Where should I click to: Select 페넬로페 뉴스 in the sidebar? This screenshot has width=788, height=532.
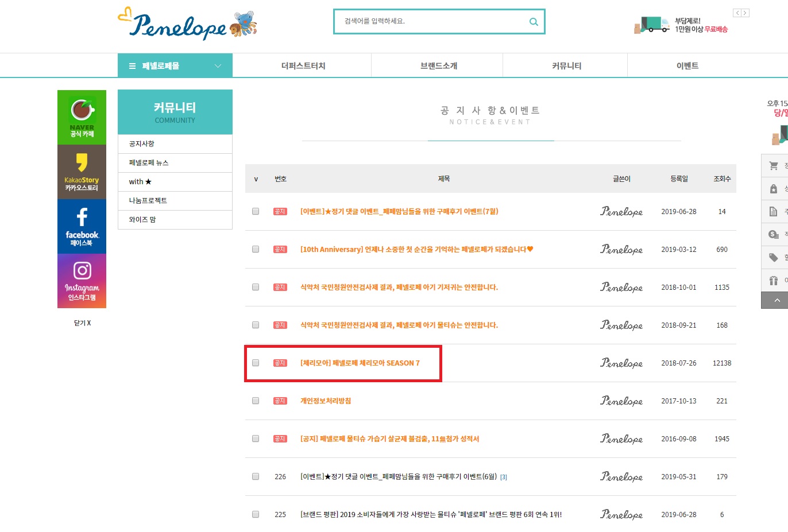[175, 163]
